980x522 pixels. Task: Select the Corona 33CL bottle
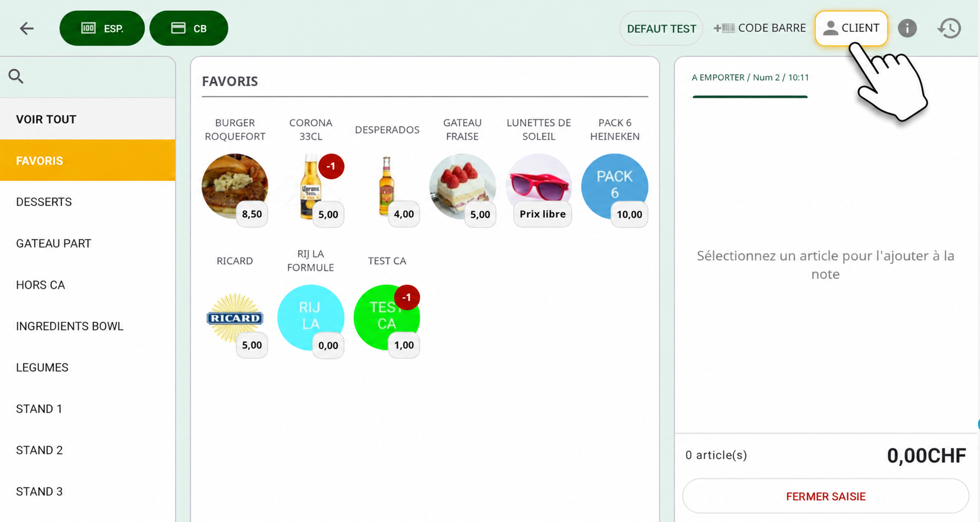click(x=311, y=186)
